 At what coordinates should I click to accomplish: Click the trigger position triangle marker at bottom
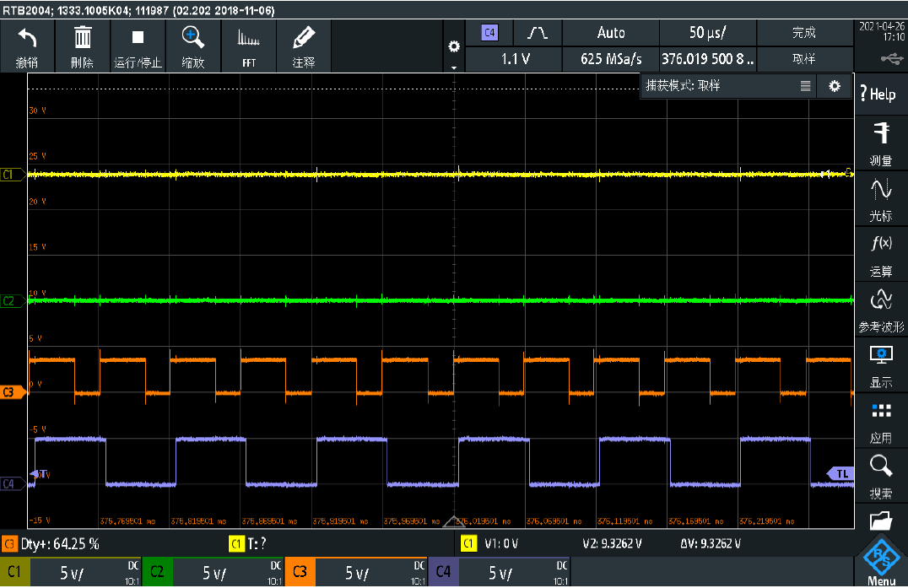[454, 521]
